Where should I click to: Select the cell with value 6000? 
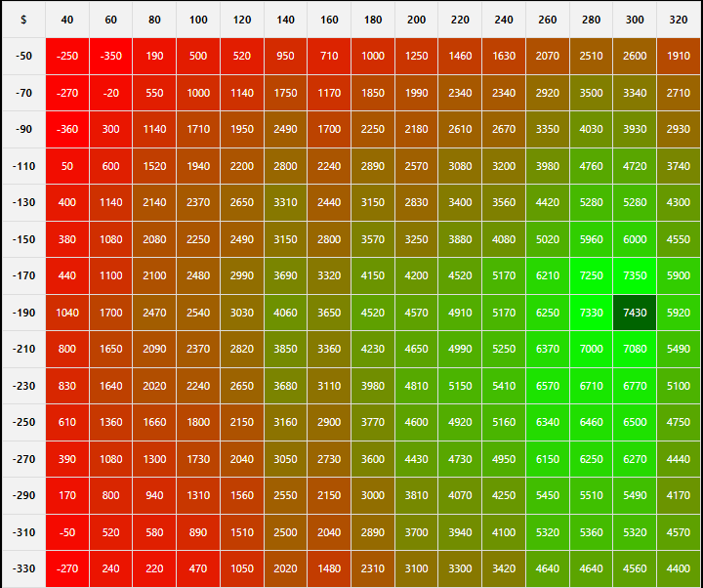click(635, 239)
